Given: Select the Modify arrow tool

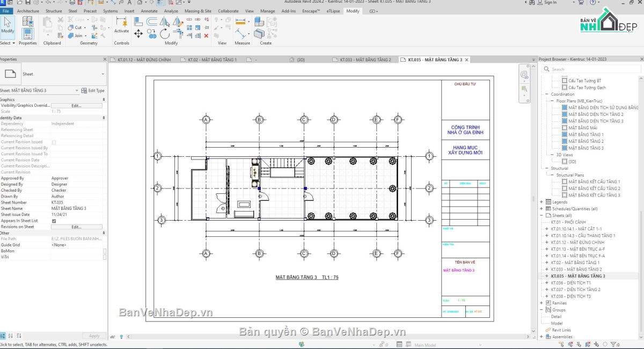Looking at the screenshot, I should coord(7,24).
